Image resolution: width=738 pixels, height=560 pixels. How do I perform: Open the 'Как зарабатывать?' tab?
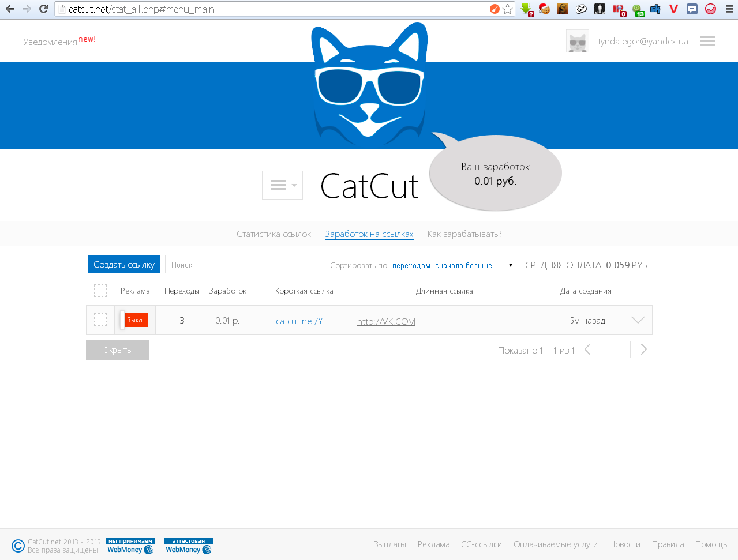pyautogui.click(x=464, y=234)
